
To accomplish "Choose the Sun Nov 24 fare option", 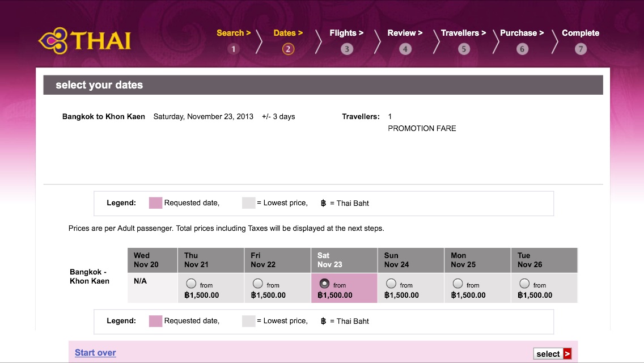I will point(391,284).
